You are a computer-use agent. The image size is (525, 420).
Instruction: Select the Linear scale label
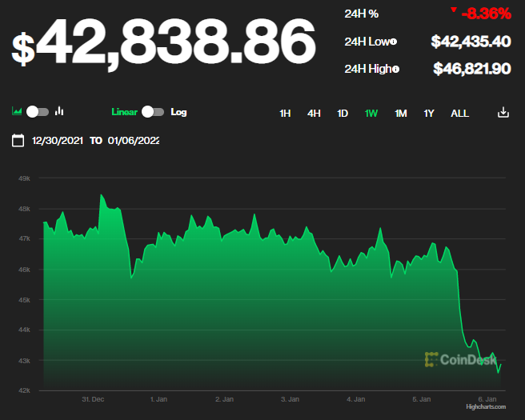[x=124, y=112]
